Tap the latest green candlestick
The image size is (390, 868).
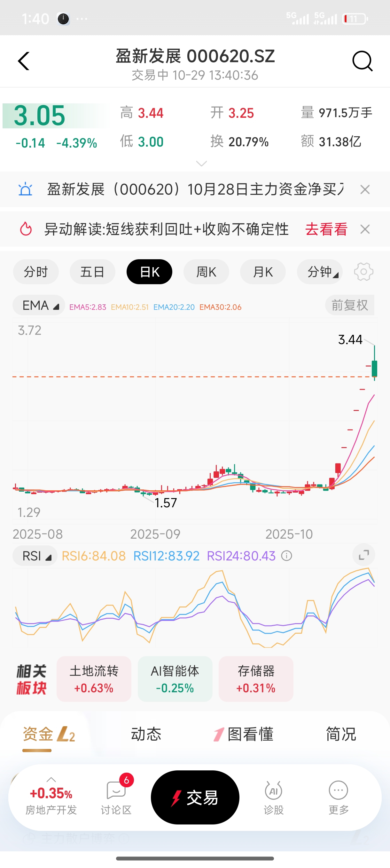375,368
